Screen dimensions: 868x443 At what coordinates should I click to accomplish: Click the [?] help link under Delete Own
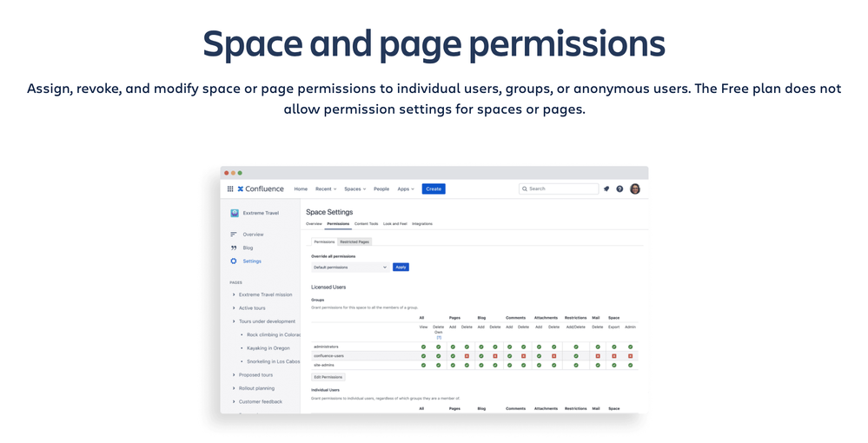[x=439, y=337]
